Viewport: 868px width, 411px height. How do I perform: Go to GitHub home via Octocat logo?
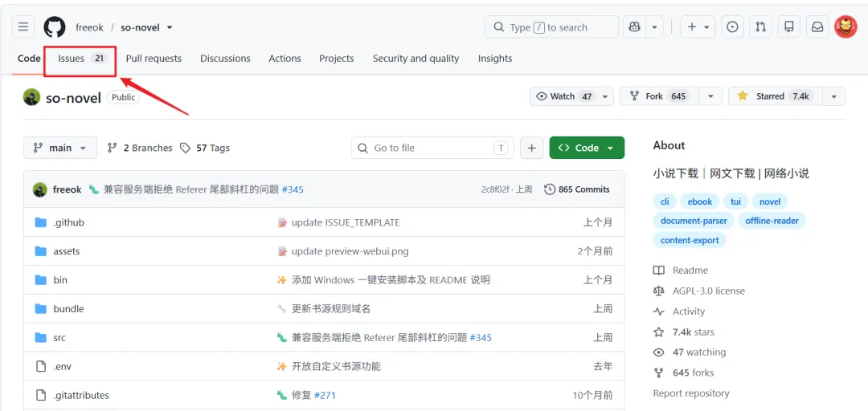click(x=55, y=27)
